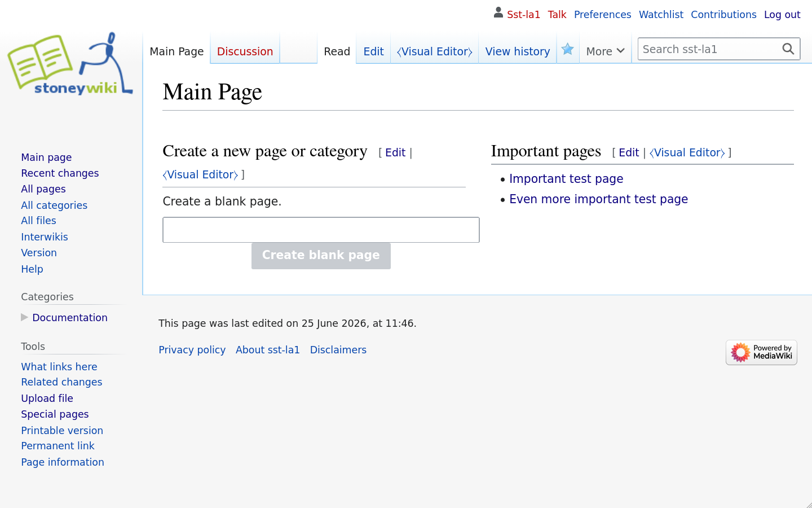
Task: Edit the Create a new page section
Action: [x=395, y=152]
